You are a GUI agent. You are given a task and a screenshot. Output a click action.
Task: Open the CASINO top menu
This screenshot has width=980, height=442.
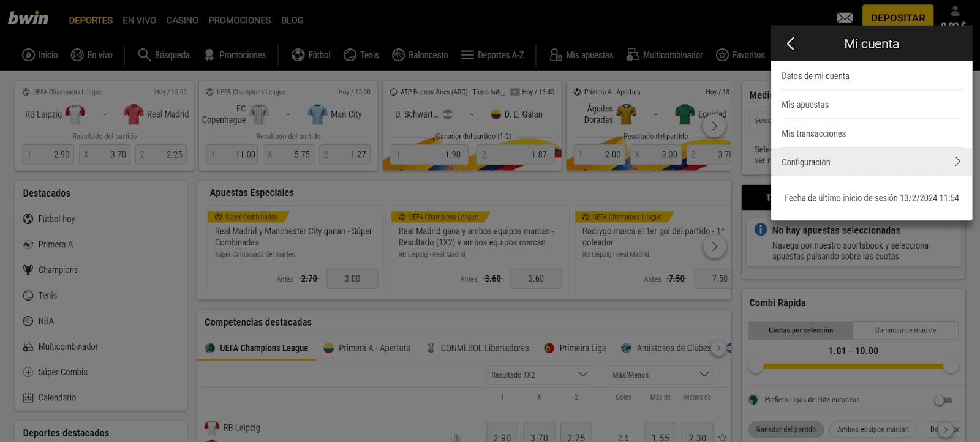182,20
